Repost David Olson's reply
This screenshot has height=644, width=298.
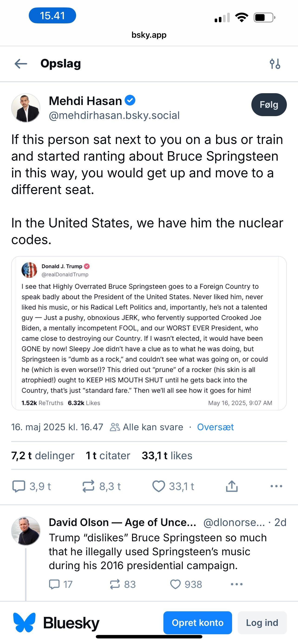coord(115,584)
